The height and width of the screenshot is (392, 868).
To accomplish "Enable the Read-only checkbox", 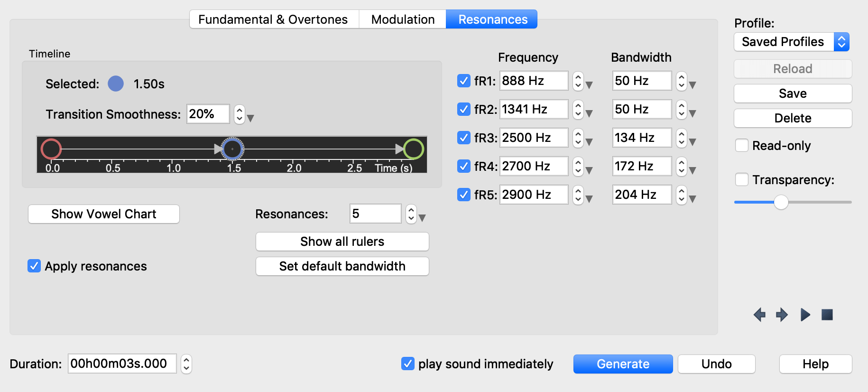I will coord(742,146).
